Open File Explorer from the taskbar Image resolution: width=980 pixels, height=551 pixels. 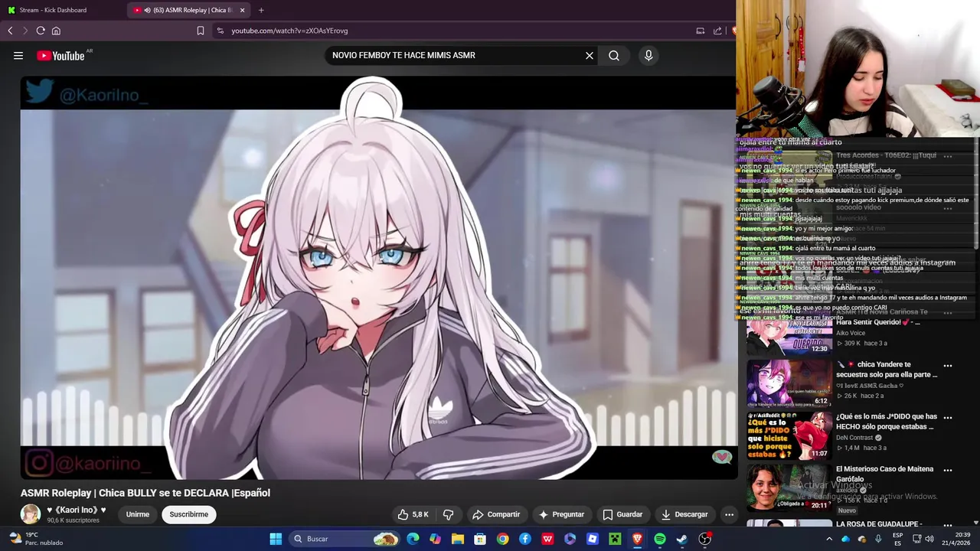(x=458, y=539)
